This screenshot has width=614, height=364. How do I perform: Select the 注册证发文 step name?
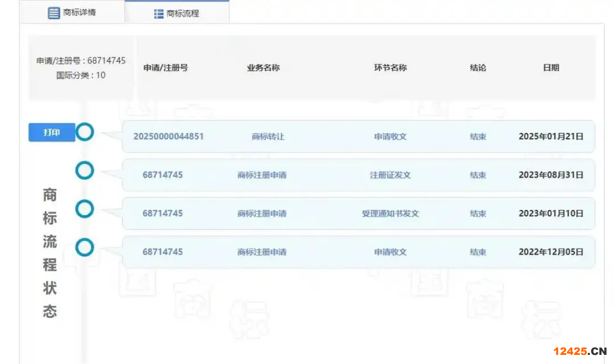tap(390, 175)
